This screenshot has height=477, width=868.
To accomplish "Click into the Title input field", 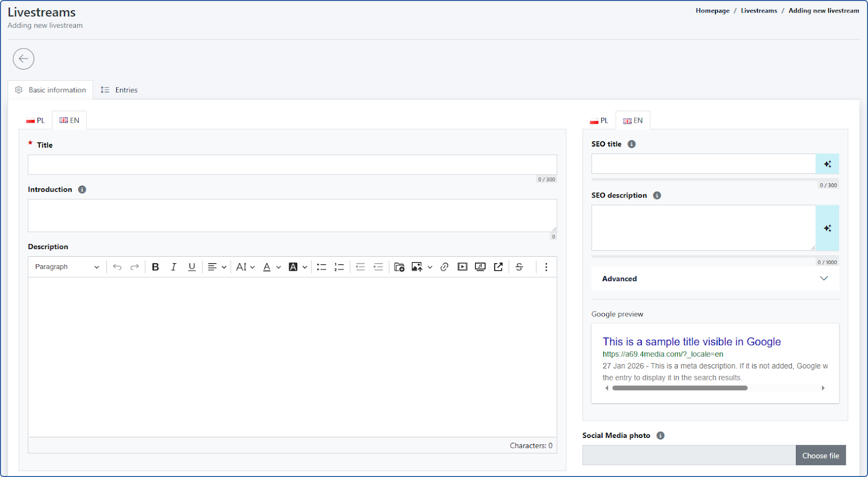I will [x=292, y=164].
